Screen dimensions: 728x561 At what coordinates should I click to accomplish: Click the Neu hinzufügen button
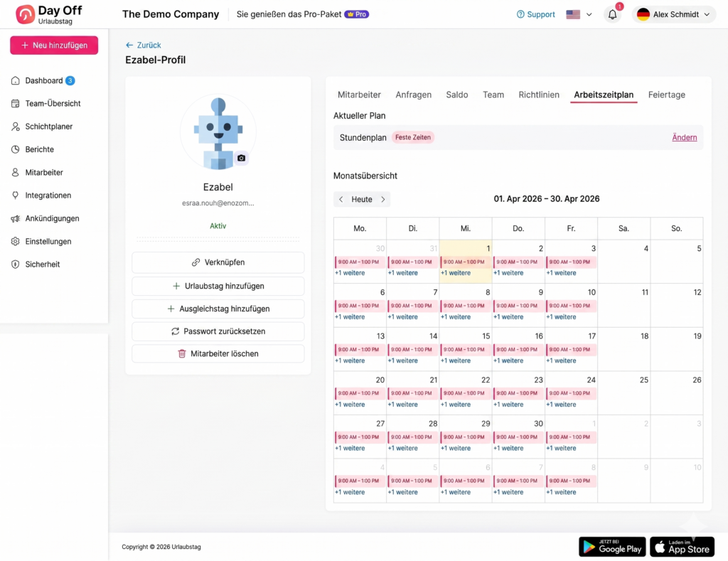point(53,45)
